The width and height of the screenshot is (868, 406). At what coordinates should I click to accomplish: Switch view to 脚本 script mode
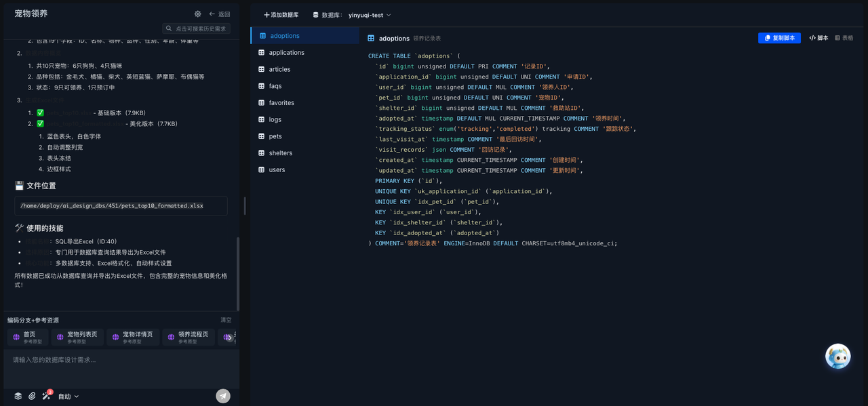818,38
